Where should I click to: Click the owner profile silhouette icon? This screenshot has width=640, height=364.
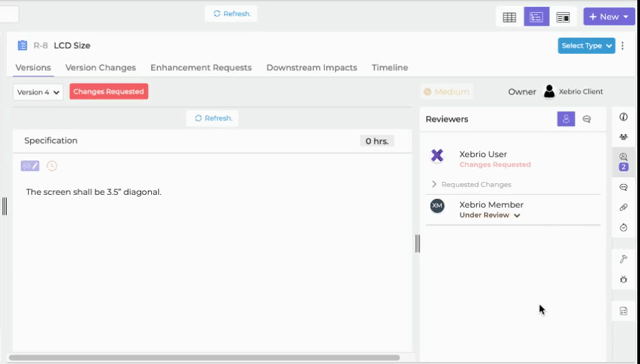click(x=549, y=91)
